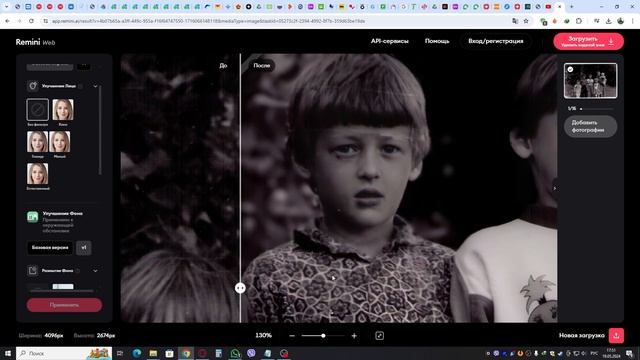Open the Task View icon in the taskbar
The height and width of the screenshot is (360, 640).
point(120,353)
